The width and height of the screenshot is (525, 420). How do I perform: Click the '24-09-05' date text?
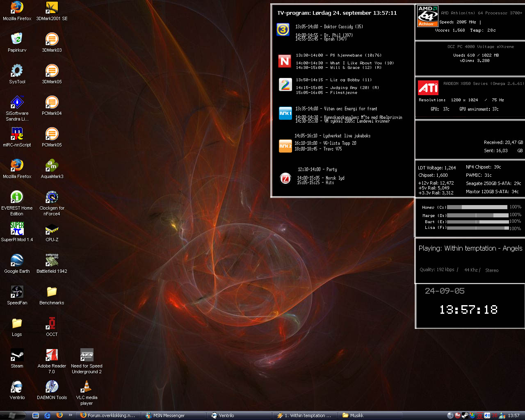pos(445,291)
